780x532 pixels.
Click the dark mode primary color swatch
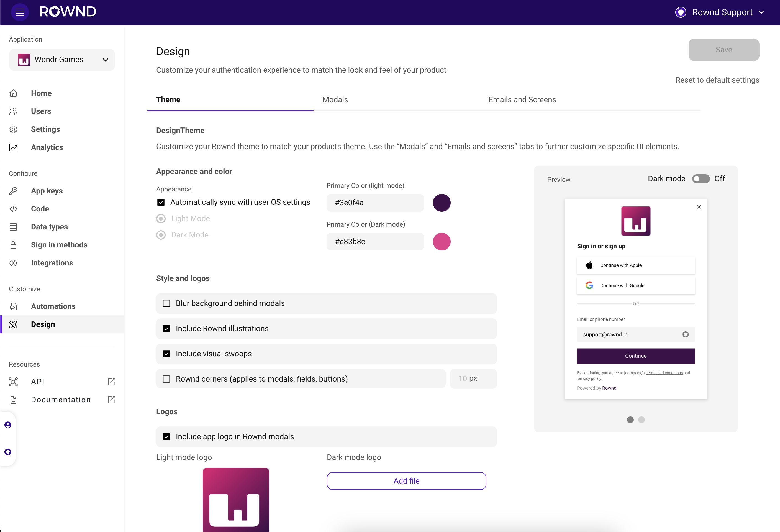coord(441,241)
